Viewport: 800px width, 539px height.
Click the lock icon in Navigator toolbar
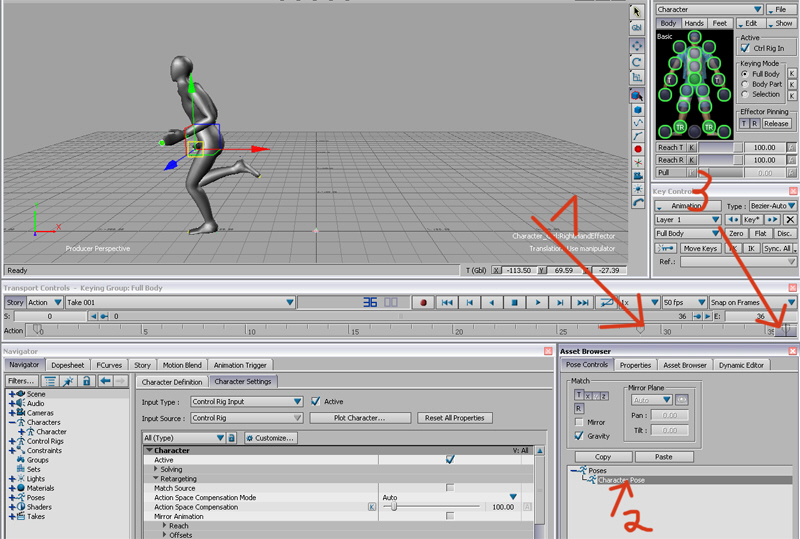pos(86,381)
